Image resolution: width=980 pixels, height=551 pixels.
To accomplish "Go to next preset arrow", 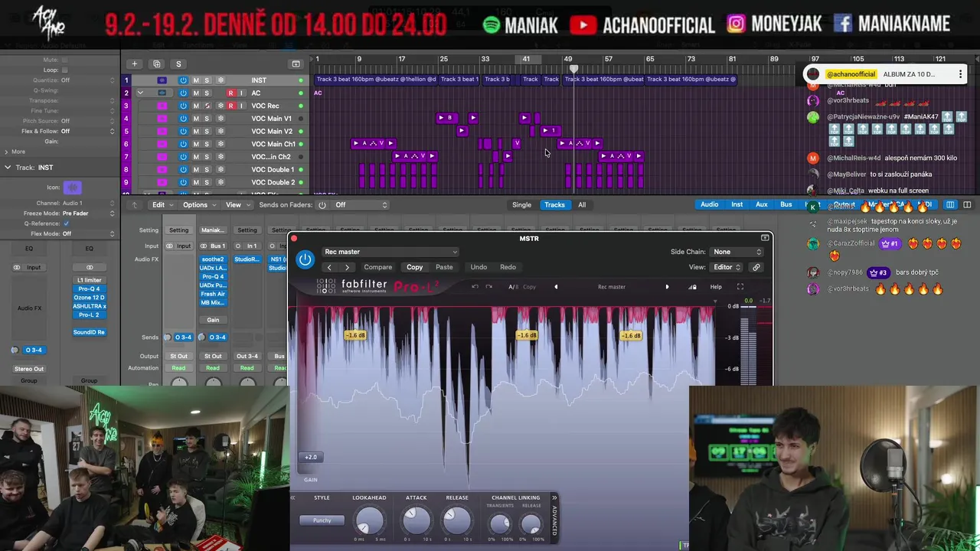I will coord(347,267).
